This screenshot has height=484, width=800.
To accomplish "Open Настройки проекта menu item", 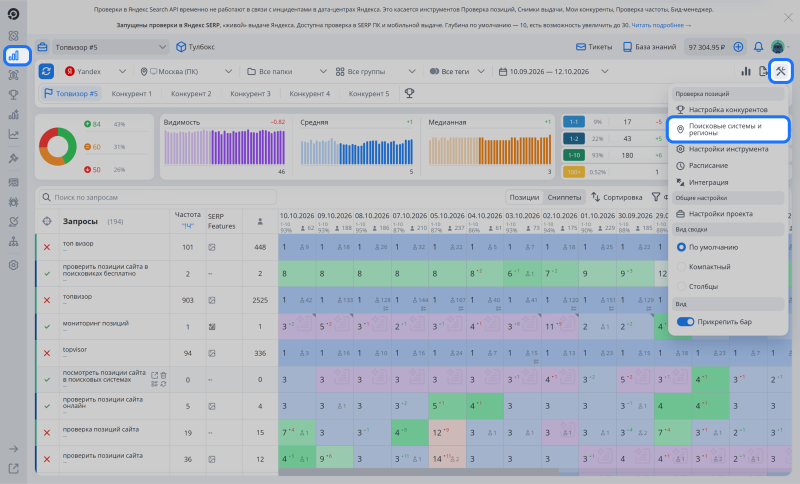I will [x=728, y=214].
